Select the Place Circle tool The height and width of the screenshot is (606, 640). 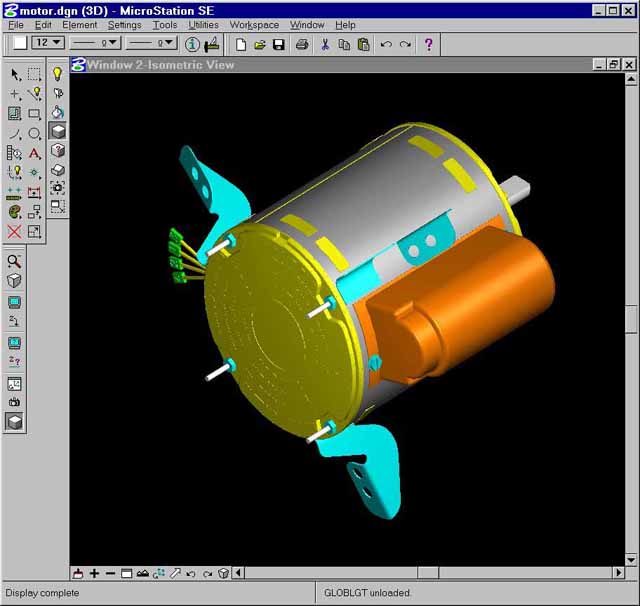click(x=35, y=133)
